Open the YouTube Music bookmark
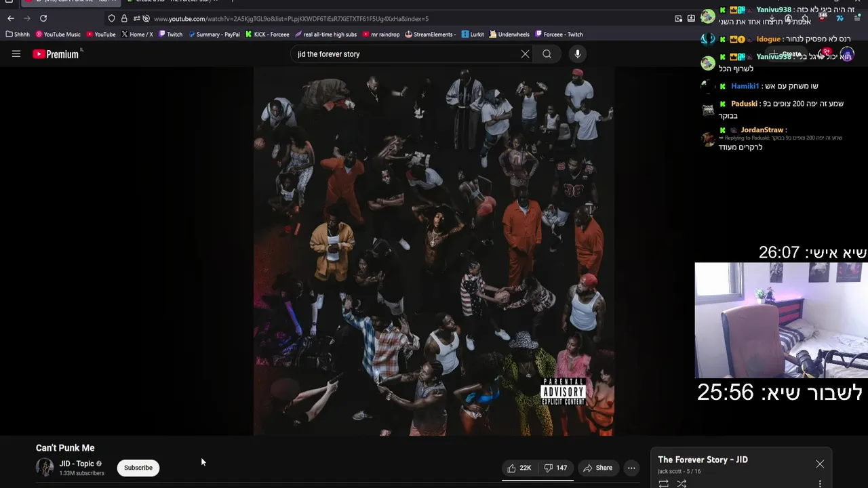Image resolution: width=868 pixels, height=488 pixels. pyautogui.click(x=58, y=35)
